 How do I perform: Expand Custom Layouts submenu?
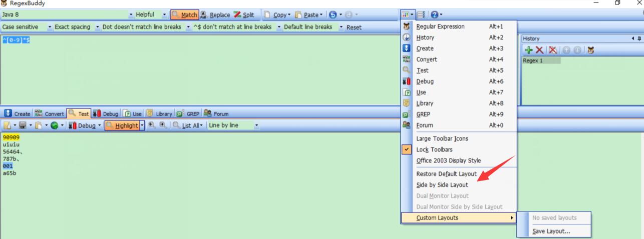click(458, 218)
